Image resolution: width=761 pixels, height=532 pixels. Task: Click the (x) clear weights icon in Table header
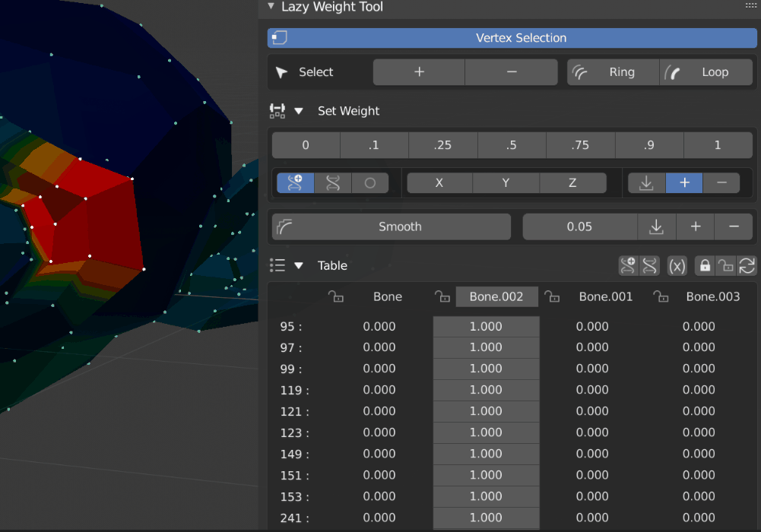pos(677,266)
